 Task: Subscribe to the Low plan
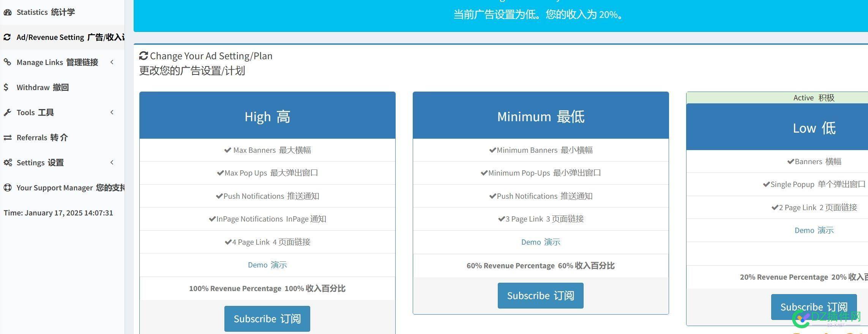coord(814,307)
